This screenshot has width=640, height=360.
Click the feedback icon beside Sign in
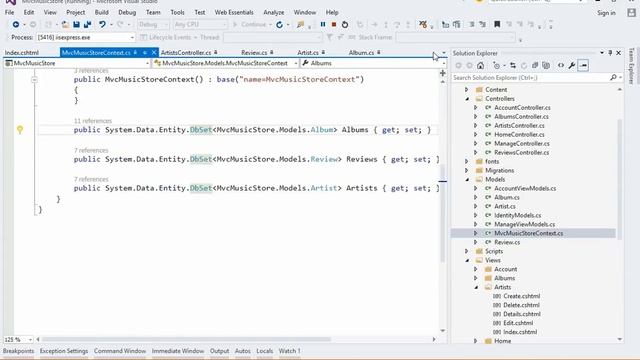631,13
